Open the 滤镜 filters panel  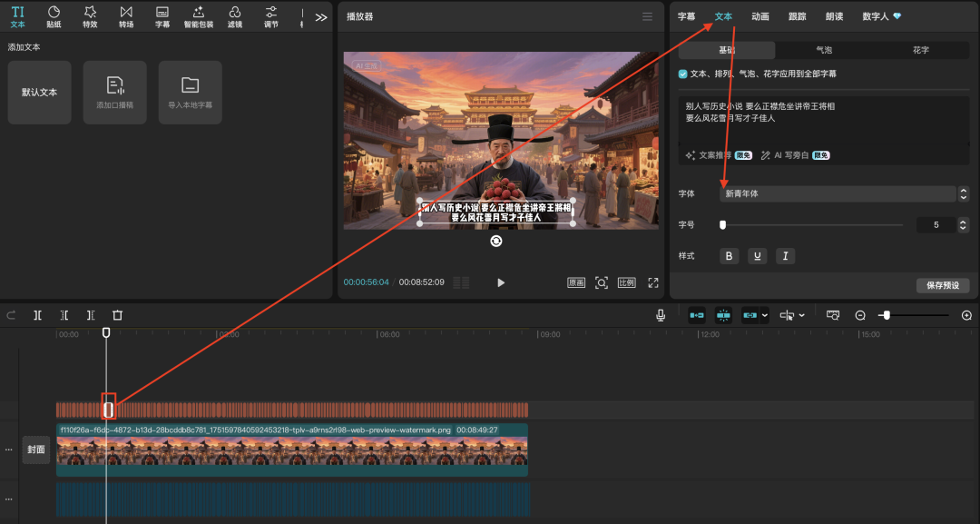[x=235, y=16]
